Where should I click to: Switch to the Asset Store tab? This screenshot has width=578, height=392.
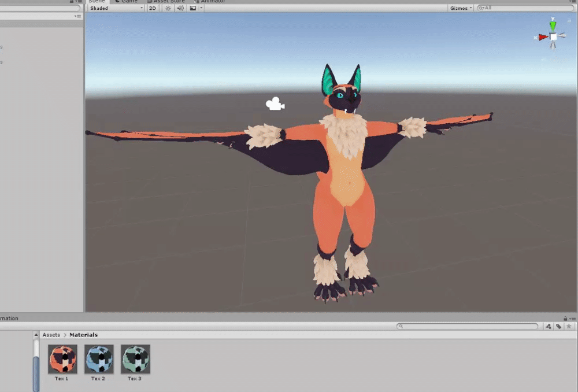166,2
